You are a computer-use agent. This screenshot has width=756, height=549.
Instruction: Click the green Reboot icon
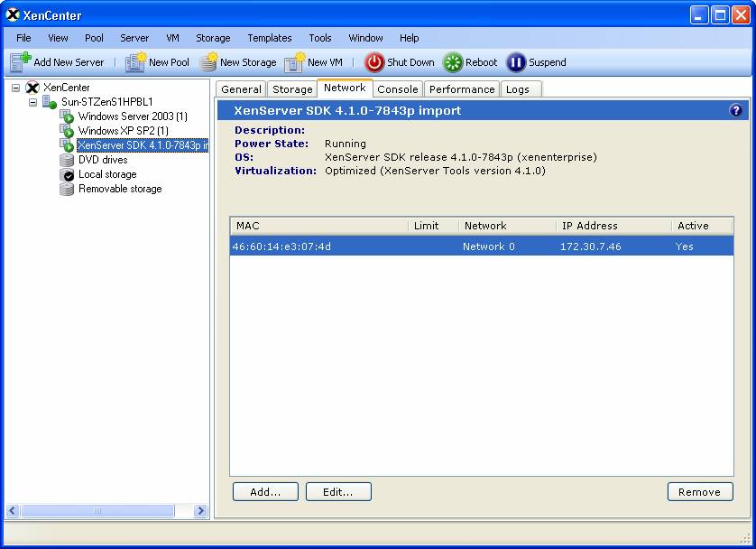(x=453, y=62)
